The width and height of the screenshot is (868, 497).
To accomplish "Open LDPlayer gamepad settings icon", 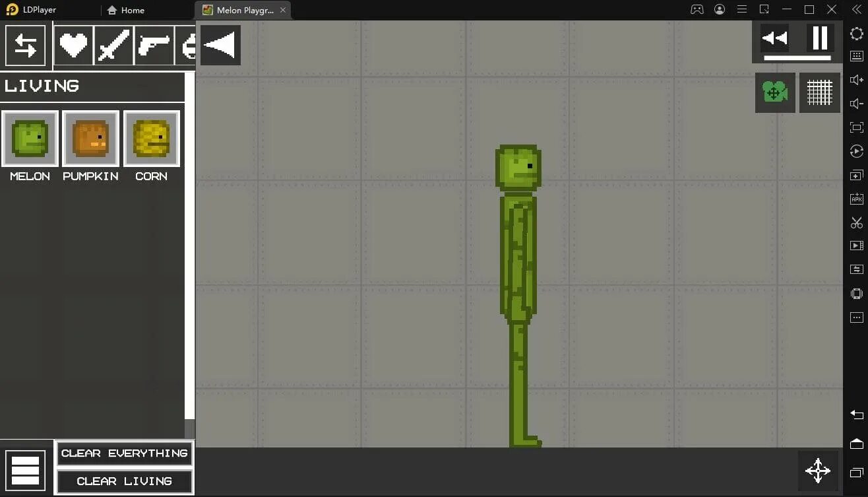I will (697, 9).
